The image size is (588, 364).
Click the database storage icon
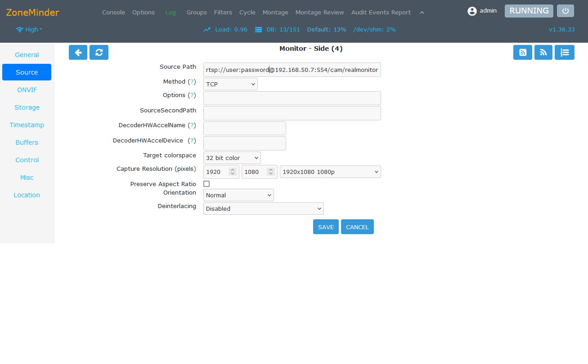259,30
